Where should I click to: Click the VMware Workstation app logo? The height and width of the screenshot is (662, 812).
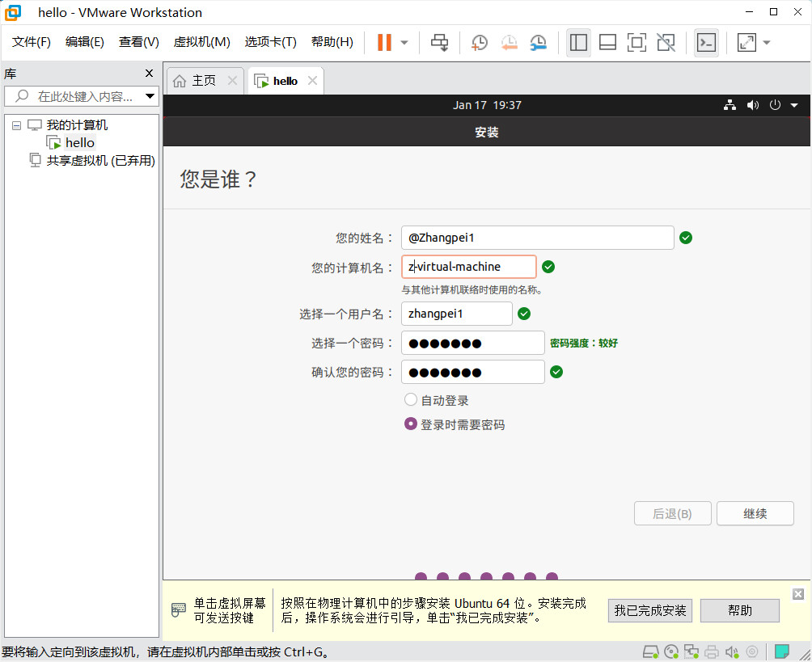pyautogui.click(x=13, y=12)
